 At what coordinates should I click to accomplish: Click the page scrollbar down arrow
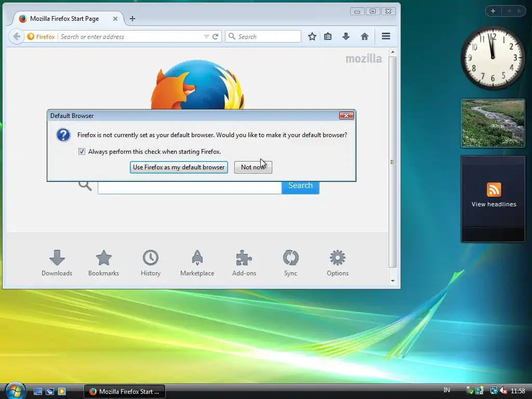393,281
